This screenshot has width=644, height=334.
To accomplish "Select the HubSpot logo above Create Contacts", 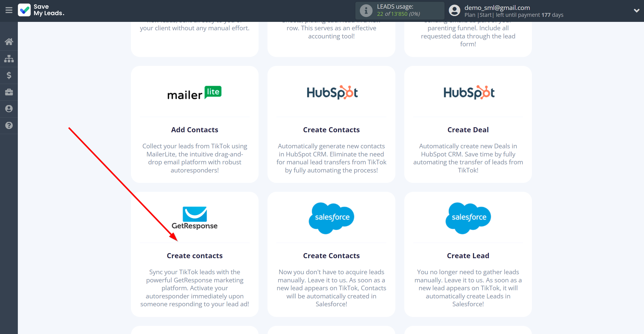I will [332, 92].
